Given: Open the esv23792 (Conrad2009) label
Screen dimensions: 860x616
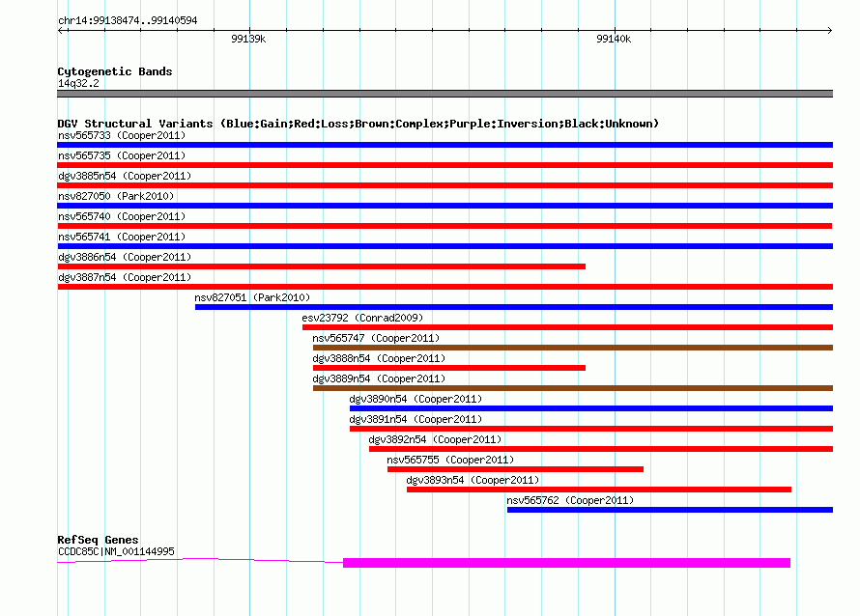Looking at the screenshot, I should 362,318.
